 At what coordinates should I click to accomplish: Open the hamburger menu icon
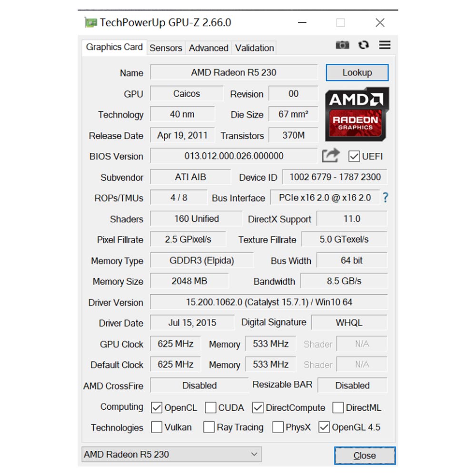(x=385, y=45)
